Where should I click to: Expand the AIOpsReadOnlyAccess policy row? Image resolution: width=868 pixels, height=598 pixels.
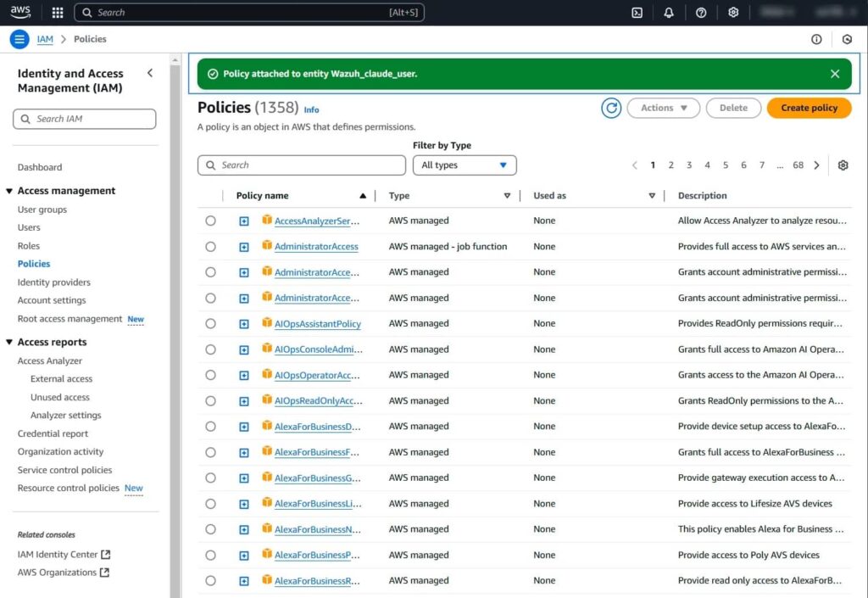pos(244,401)
